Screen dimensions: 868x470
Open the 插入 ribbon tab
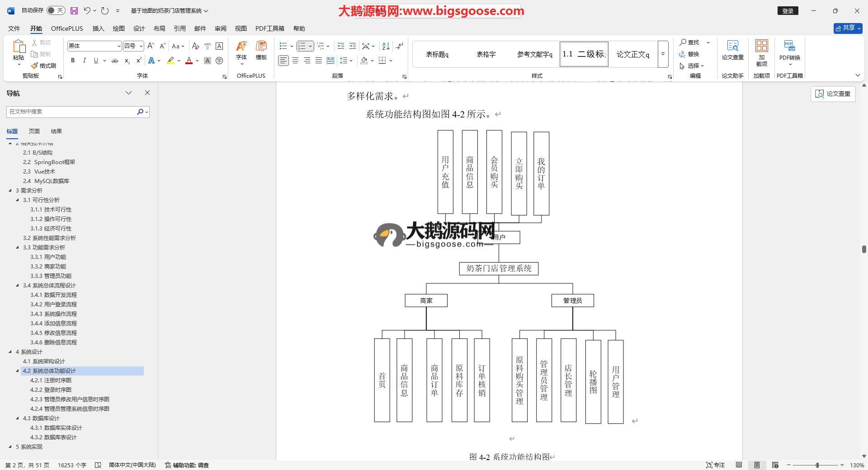(98, 28)
